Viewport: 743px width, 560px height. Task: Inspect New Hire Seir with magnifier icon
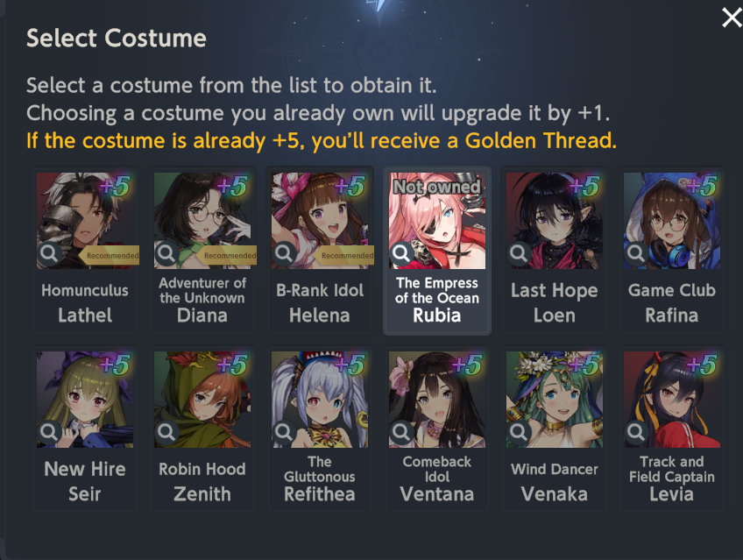(x=49, y=432)
